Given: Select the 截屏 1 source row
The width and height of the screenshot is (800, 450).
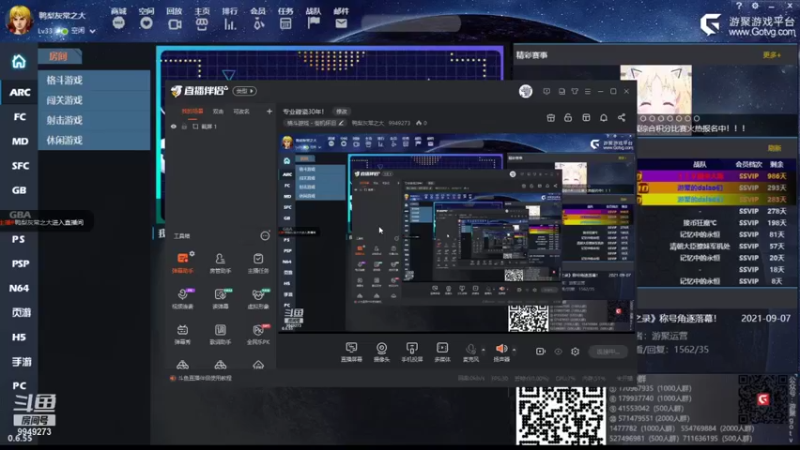Looking at the screenshot, I should pyautogui.click(x=220, y=127).
